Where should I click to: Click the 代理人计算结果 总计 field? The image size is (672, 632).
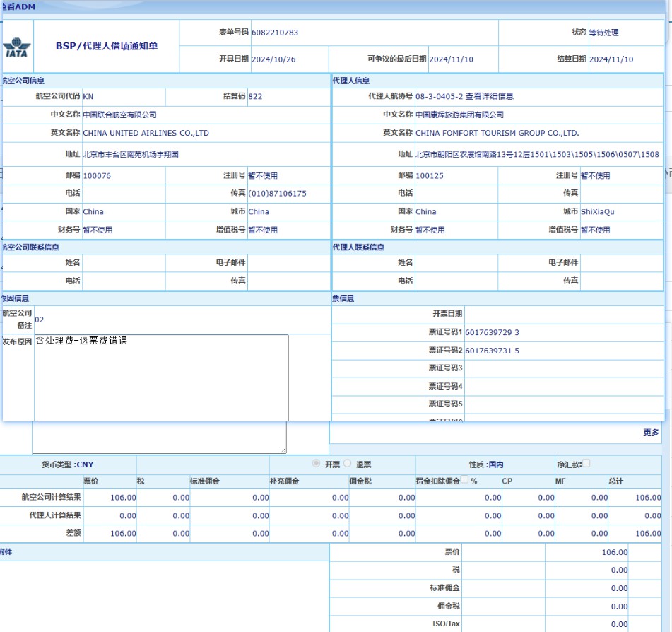coord(635,516)
